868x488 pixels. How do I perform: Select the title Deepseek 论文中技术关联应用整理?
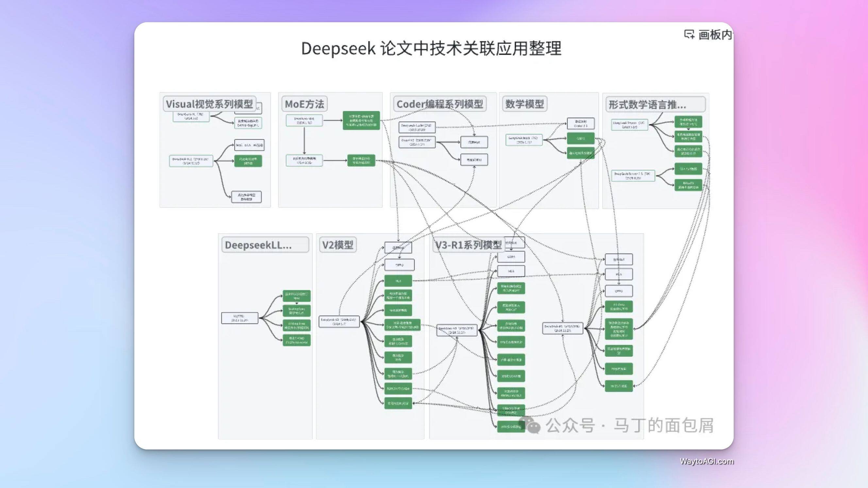(x=431, y=48)
